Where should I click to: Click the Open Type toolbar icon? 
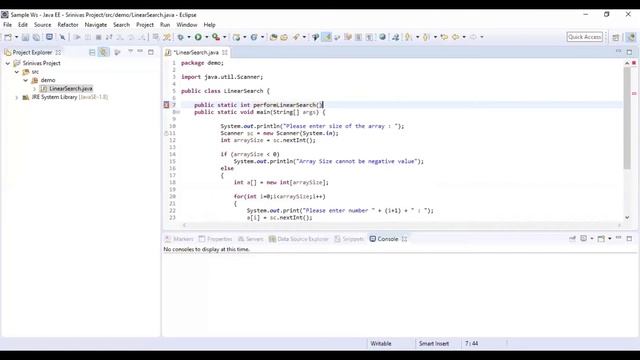[x=273, y=37]
